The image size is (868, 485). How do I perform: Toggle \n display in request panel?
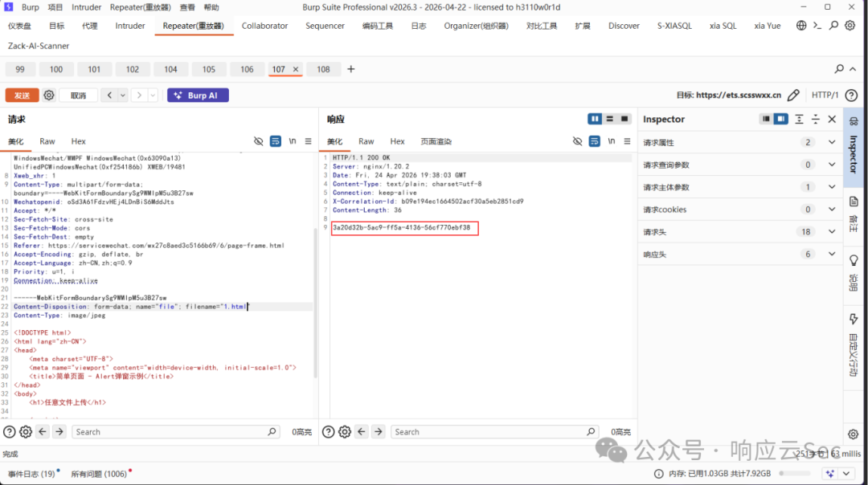[293, 141]
